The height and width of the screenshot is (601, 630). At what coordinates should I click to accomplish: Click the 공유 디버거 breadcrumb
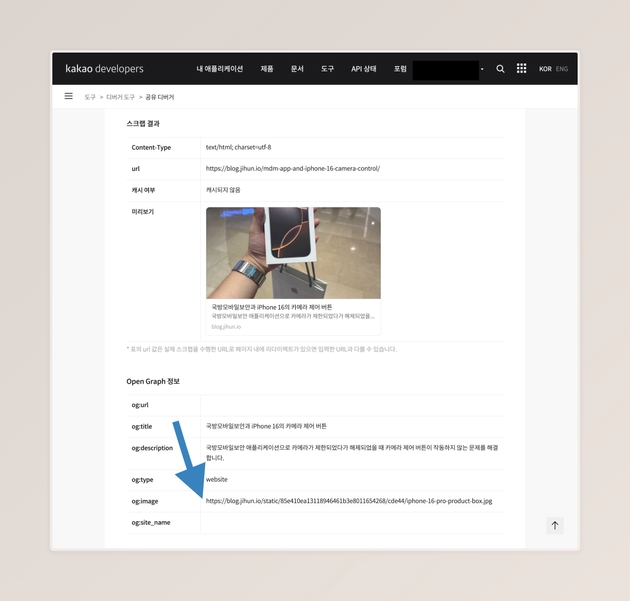[160, 97]
